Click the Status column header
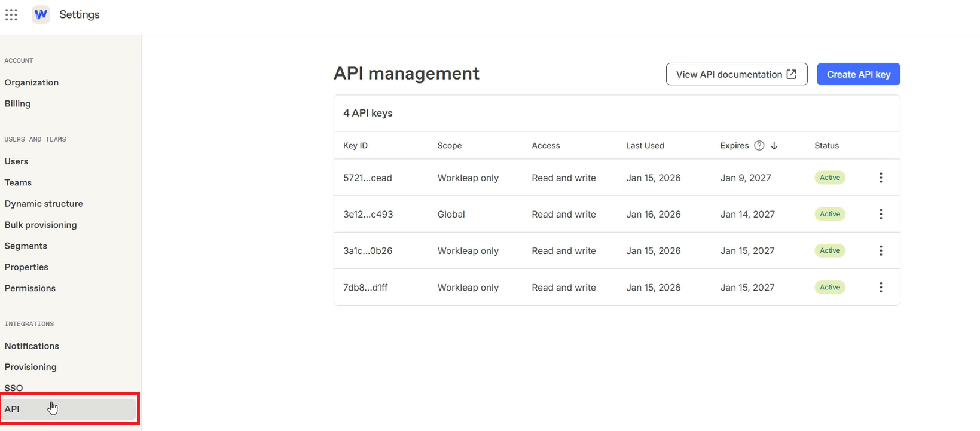This screenshot has width=980, height=431. tap(826, 145)
